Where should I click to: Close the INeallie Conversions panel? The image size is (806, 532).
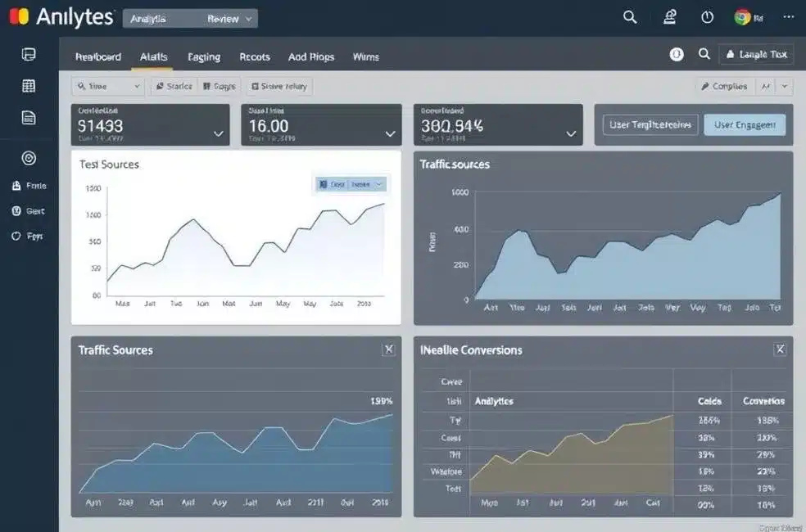tap(780, 349)
